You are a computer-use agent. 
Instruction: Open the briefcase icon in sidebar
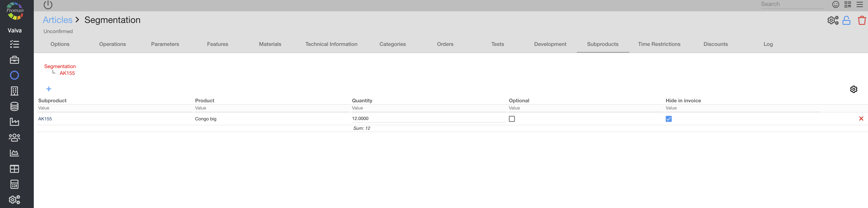pos(14,60)
